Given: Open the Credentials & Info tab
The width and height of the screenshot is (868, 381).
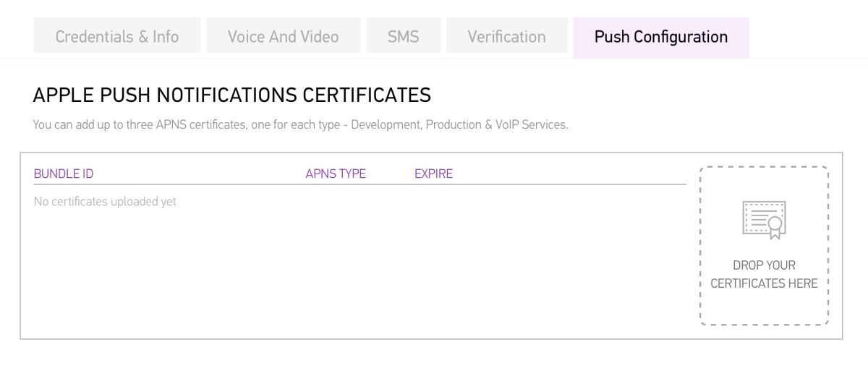Looking at the screenshot, I should [x=117, y=36].
